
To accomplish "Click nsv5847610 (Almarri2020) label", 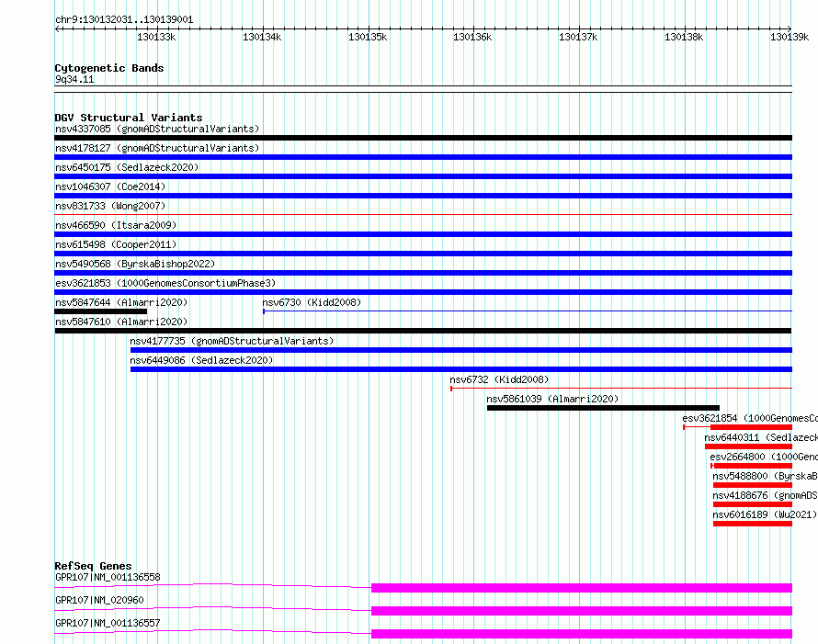I will point(121,322).
